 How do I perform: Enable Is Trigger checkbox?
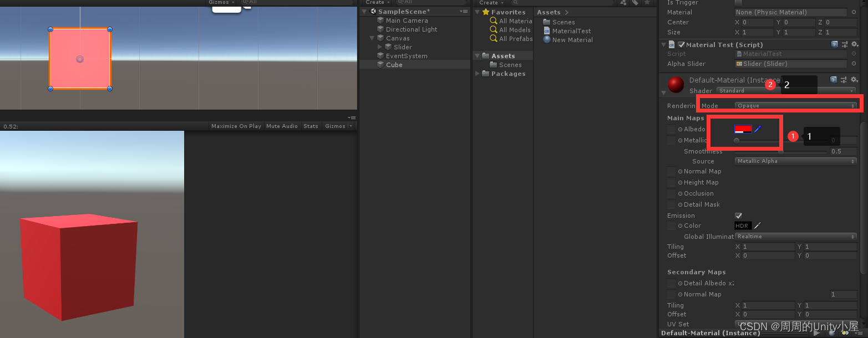pos(738,3)
